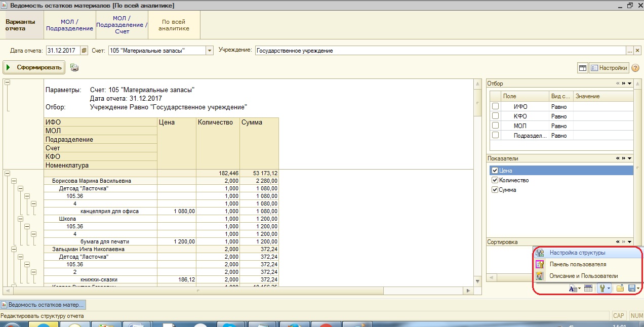Choose Описание и Пользователи from the menu
Viewport: 644px width, 327px height.
(x=588, y=276)
